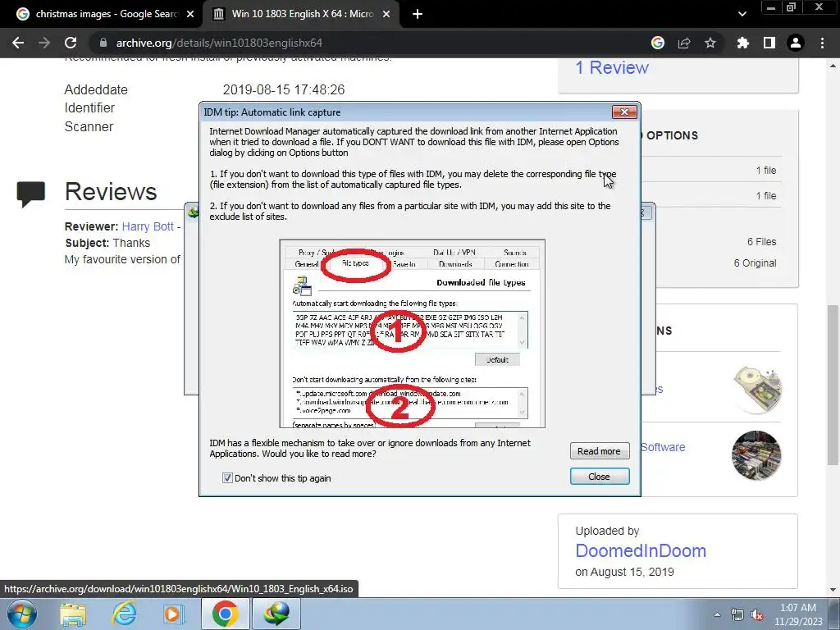Open Chrome profile avatar
The width and height of the screenshot is (840, 630).
click(796, 43)
